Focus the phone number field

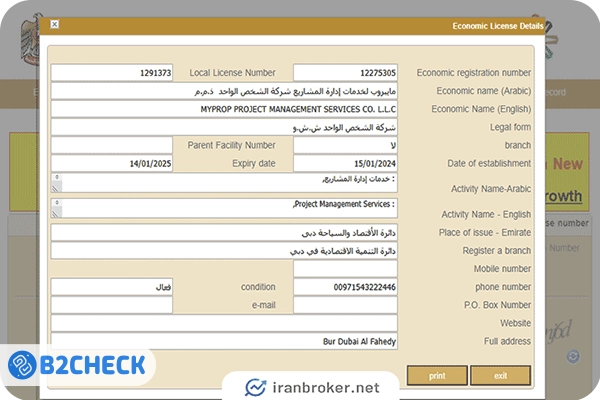coord(345,287)
